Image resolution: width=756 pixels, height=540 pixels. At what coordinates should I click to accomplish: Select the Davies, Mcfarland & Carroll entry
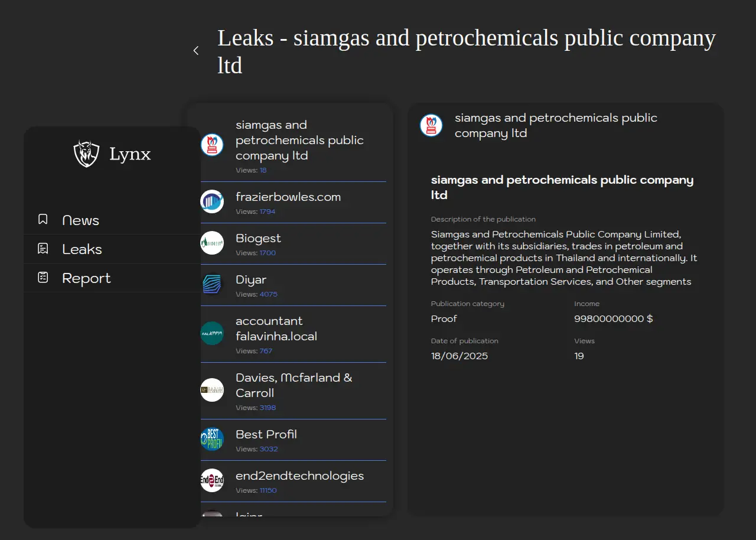click(294, 385)
